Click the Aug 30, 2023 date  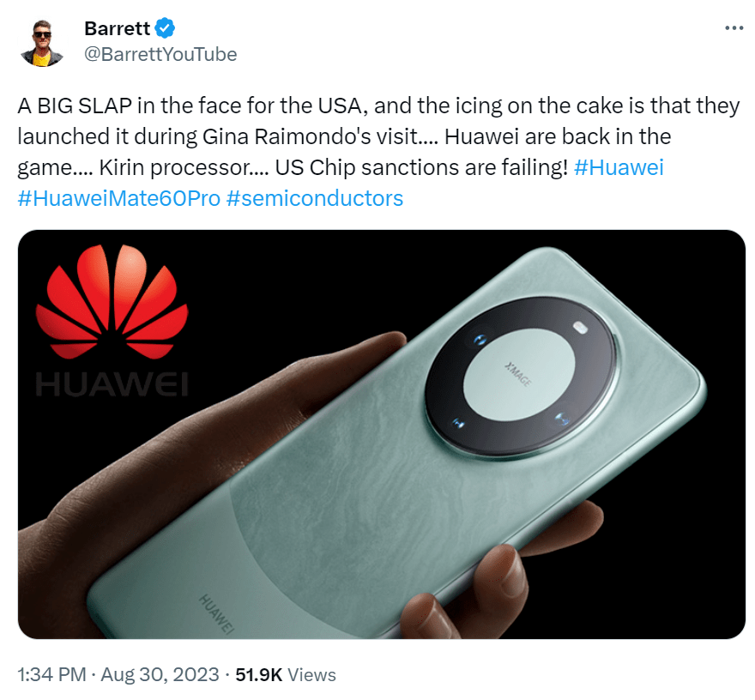pyautogui.click(x=160, y=674)
